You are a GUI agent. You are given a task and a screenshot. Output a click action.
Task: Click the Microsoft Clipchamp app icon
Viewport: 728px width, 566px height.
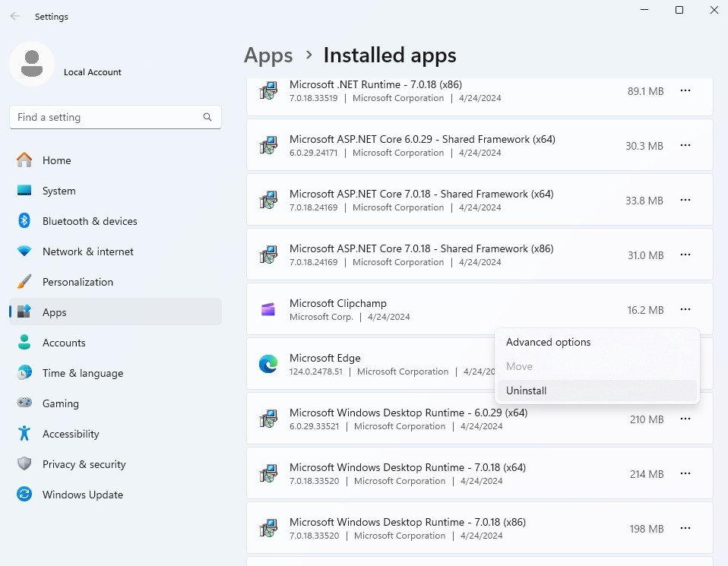(x=268, y=309)
